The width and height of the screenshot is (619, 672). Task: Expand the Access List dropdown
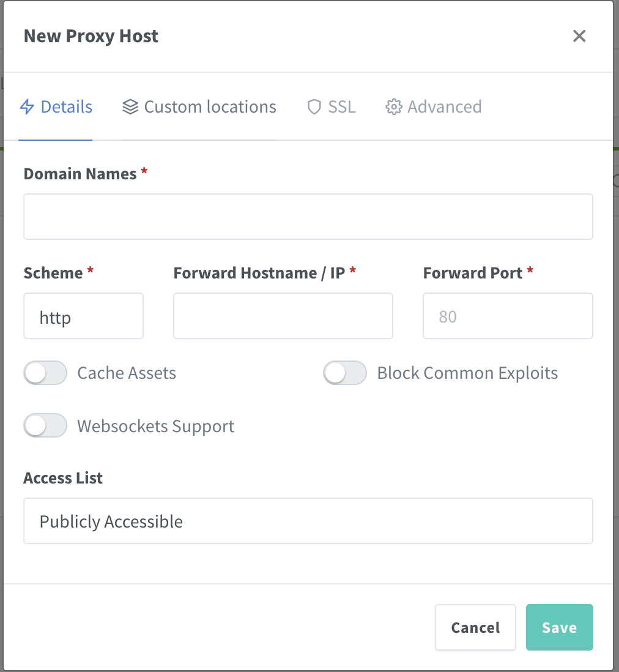coord(308,521)
